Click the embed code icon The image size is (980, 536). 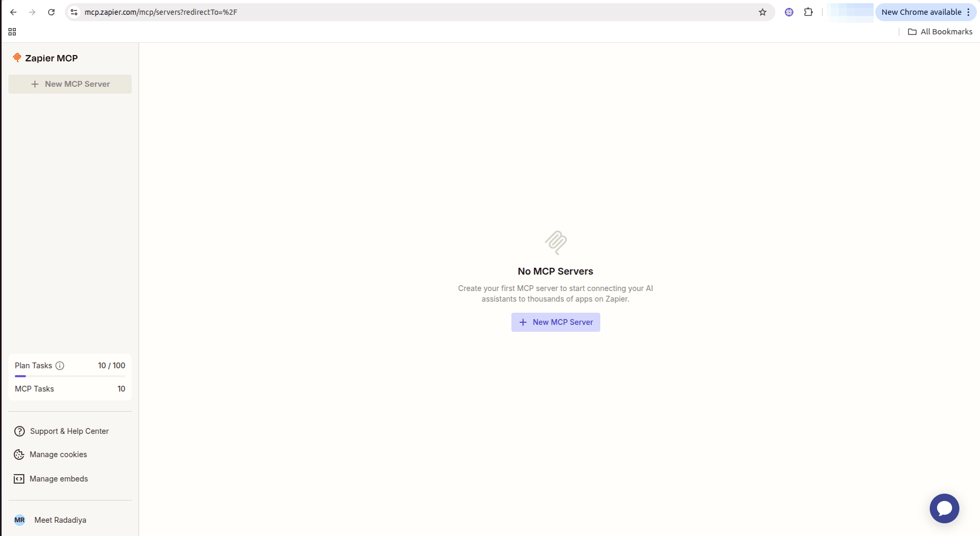point(19,479)
